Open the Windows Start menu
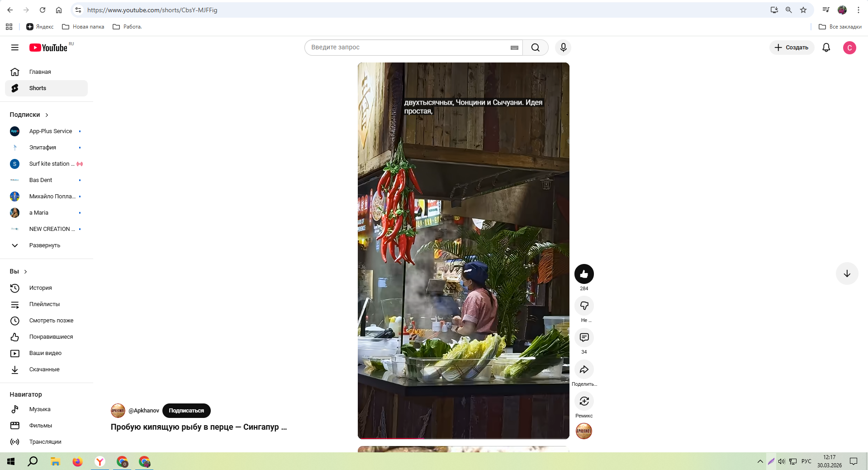This screenshot has height=470, width=868. click(x=11, y=461)
